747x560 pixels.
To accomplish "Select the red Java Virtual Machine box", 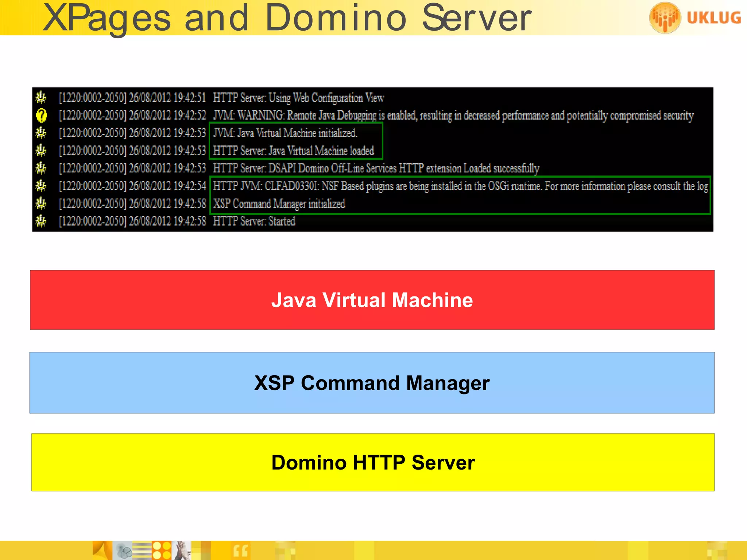I will click(x=372, y=300).
